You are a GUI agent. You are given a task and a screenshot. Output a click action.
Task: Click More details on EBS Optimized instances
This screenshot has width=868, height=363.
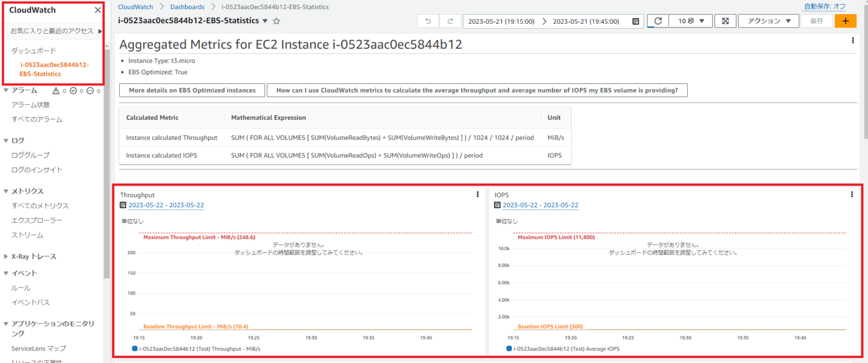coord(192,90)
